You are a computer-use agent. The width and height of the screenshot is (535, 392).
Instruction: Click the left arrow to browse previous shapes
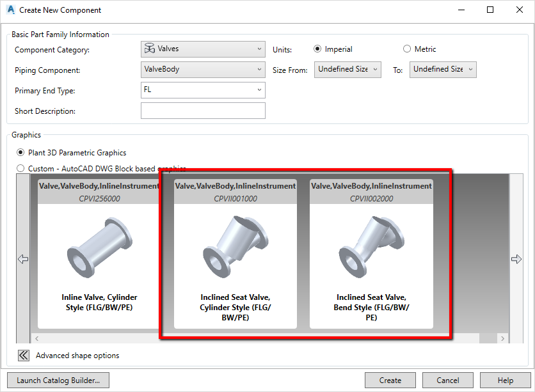23,259
